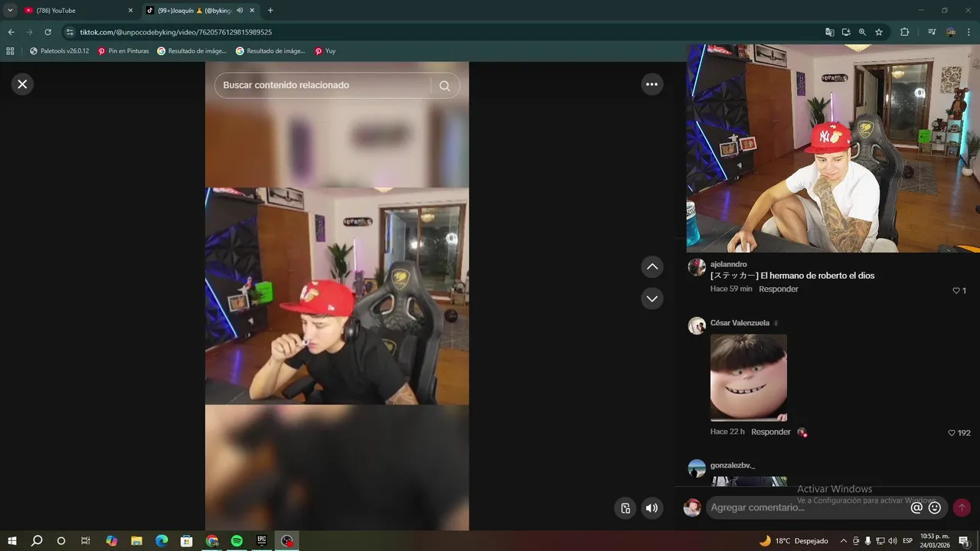Open ajelanndro's profile name
The width and height of the screenshot is (980, 551).
click(x=728, y=264)
